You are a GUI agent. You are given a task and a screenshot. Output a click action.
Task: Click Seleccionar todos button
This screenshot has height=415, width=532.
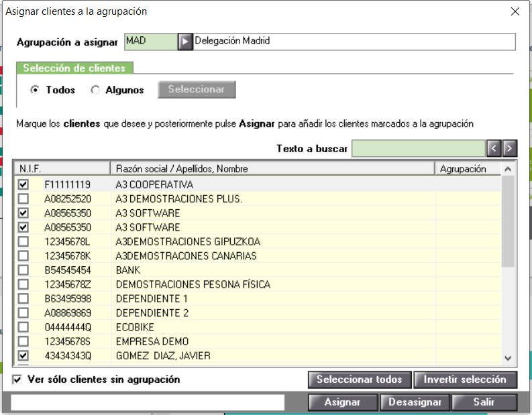pyautogui.click(x=360, y=379)
